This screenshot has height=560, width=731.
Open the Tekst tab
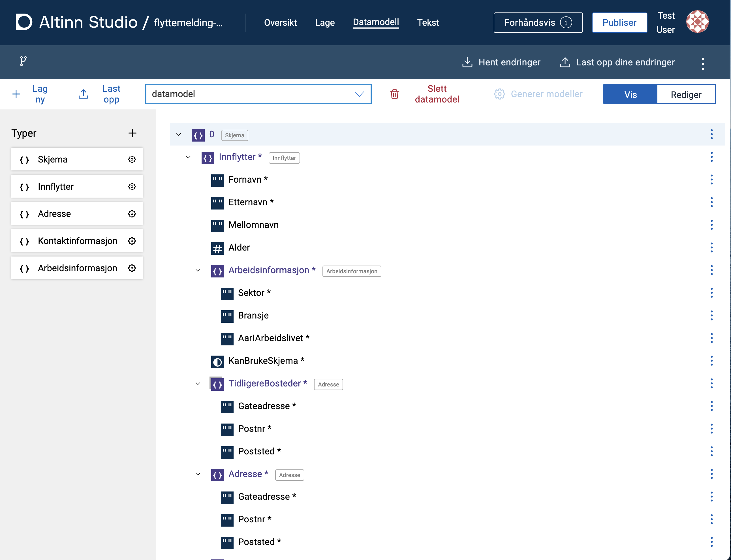click(x=428, y=23)
